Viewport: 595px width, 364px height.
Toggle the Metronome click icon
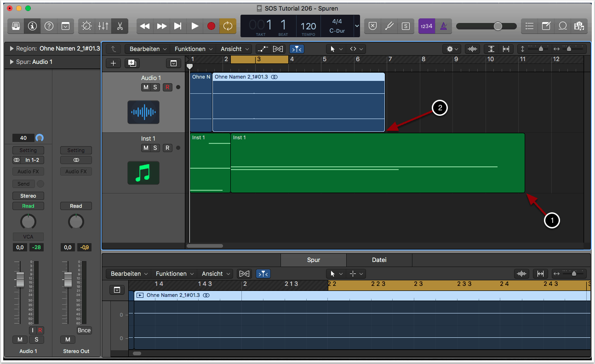pos(444,26)
